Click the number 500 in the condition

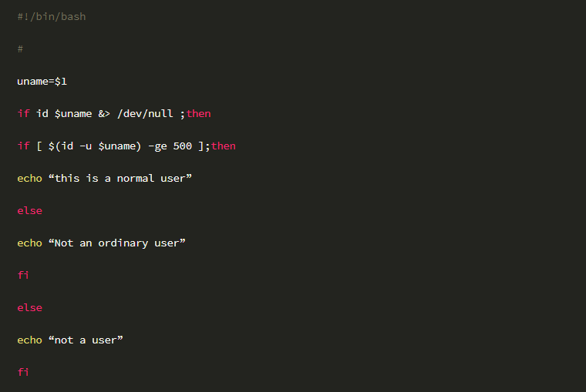[183, 146]
